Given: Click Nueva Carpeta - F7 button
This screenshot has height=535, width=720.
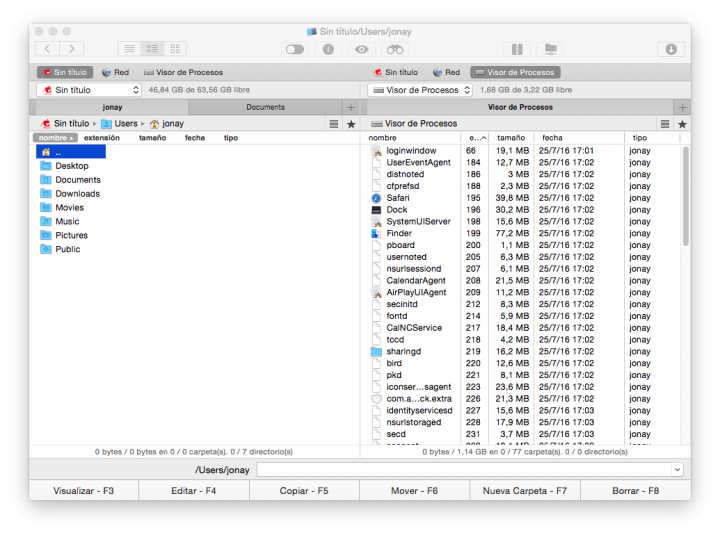Looking at the screenshot, I should [x=525, y=490].
